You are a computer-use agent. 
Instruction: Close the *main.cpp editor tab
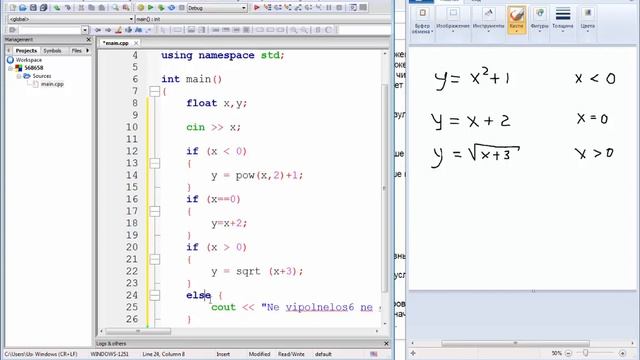coord(136,43)
